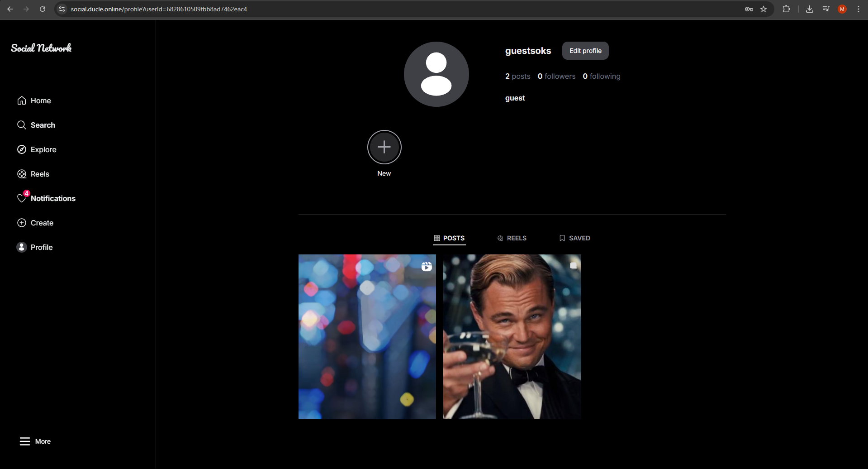The image size is (868, 469).
Task: Click the Home house icon in sidebar
Action: pos(21,100)
